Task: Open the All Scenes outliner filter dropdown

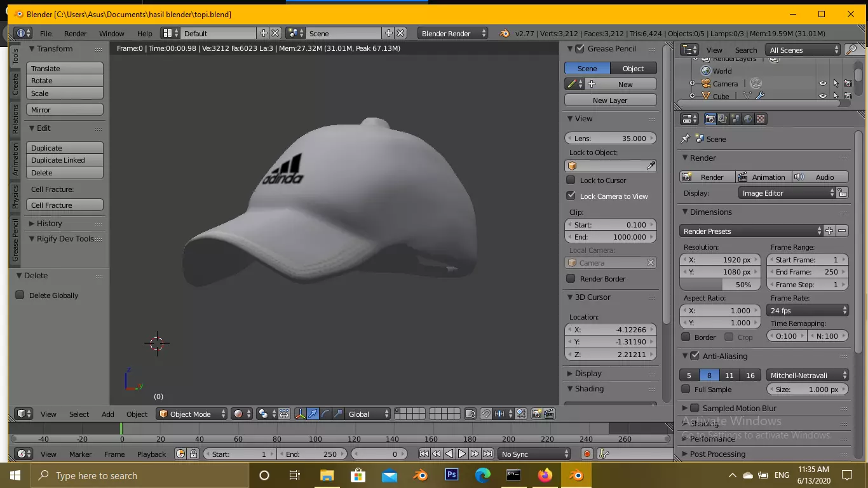Action: point(804,50)
